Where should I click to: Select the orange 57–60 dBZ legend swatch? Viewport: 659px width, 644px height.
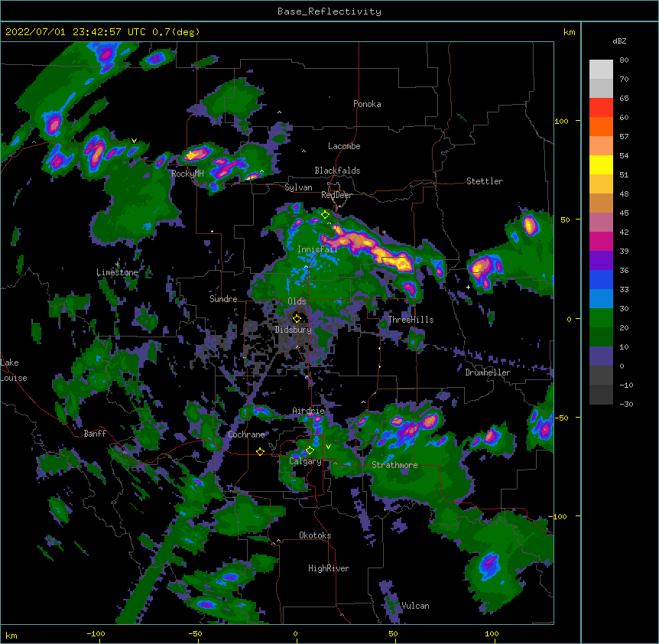pyautogui.click(x=601, y=126)
